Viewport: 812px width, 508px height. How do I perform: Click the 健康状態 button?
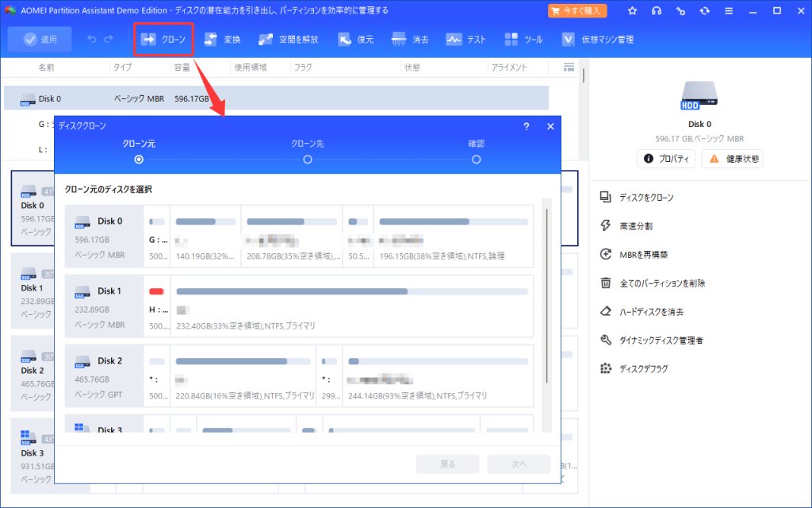(732, 159)
